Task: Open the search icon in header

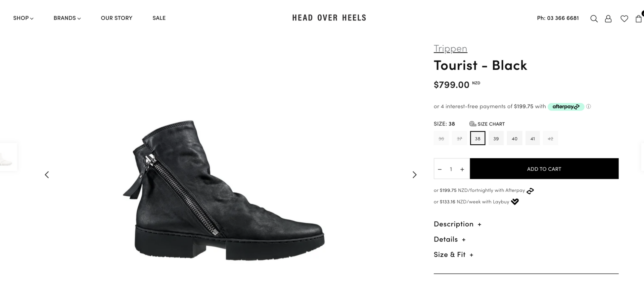Action: pos(594,19)
